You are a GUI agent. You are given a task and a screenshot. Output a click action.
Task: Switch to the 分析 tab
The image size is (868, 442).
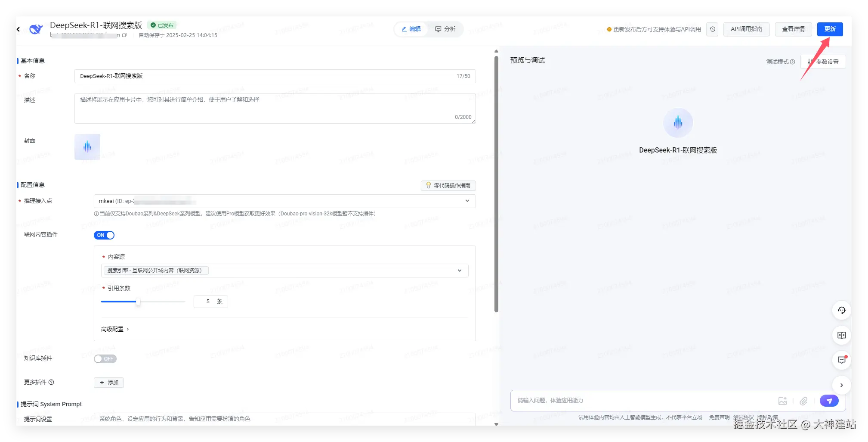445,29
